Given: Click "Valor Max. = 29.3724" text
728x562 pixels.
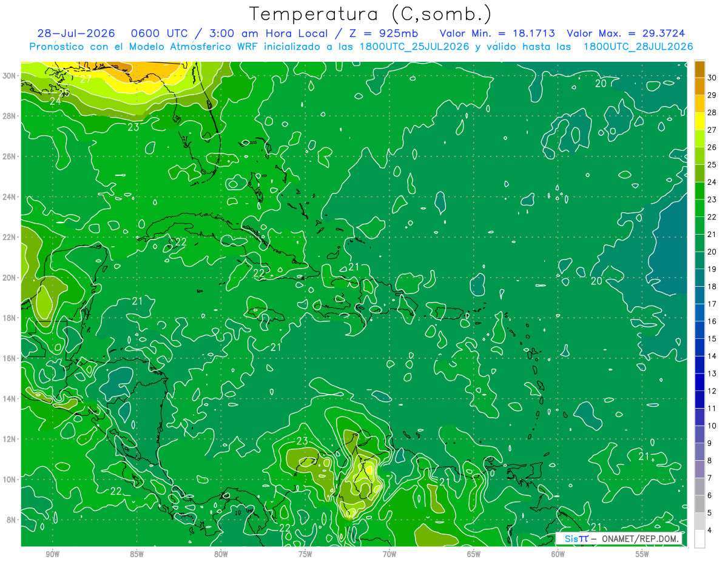Looking at the screenshot, I should [x=626, y=33].
